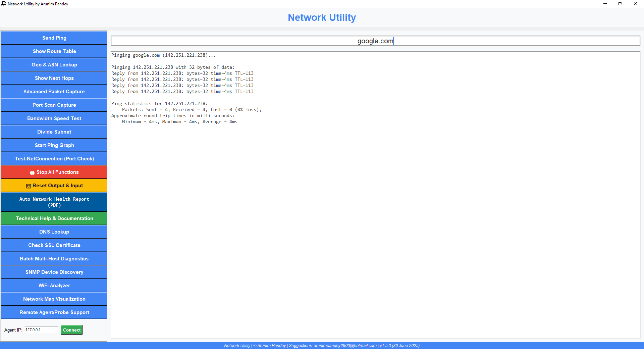Click the Agent IP input field
The width and height of the screenshot is (644, 349).
coord(41,330)
